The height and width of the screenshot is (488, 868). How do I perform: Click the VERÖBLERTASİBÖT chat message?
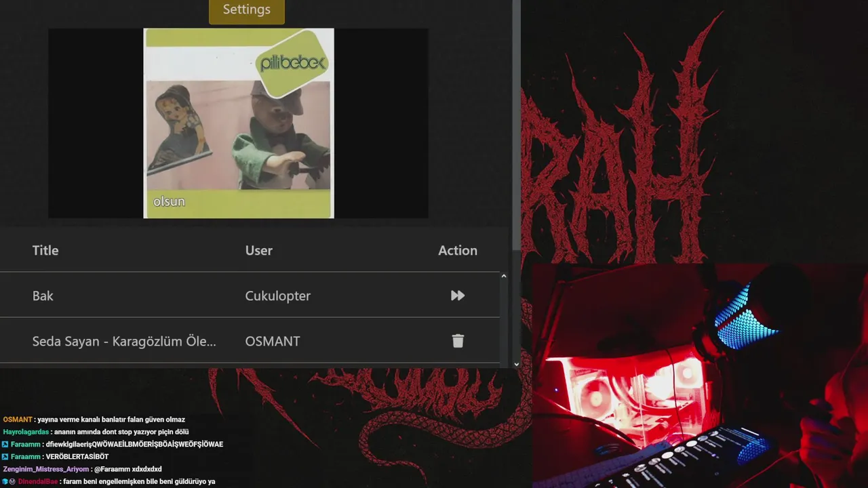pos(77,457)
